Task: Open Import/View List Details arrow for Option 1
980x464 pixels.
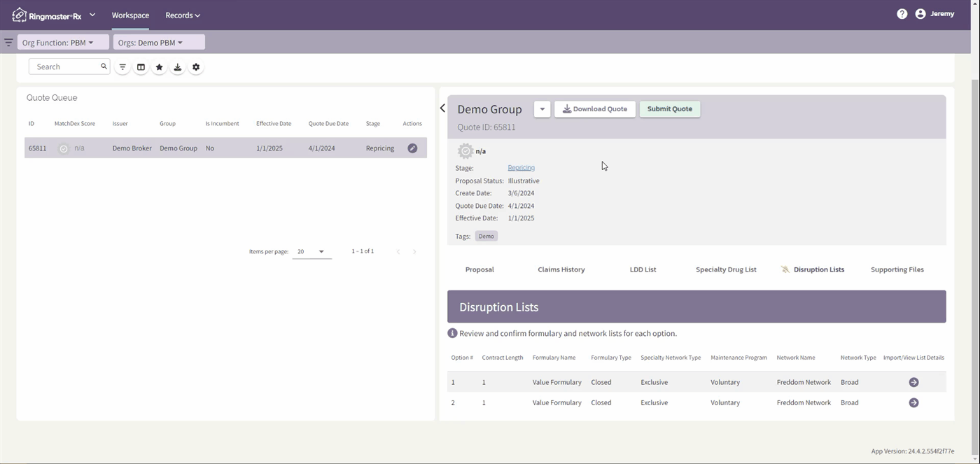Action: [x=913, y=382]
